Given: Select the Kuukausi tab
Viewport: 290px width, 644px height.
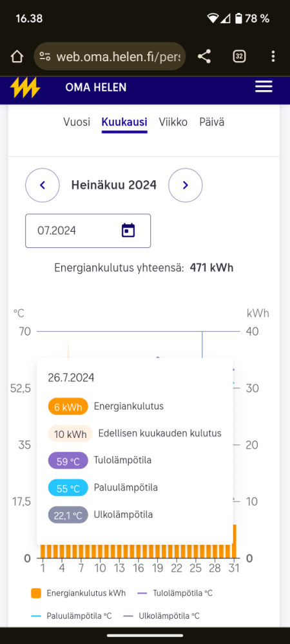Looking at the screenshot, I should point(124,122).
